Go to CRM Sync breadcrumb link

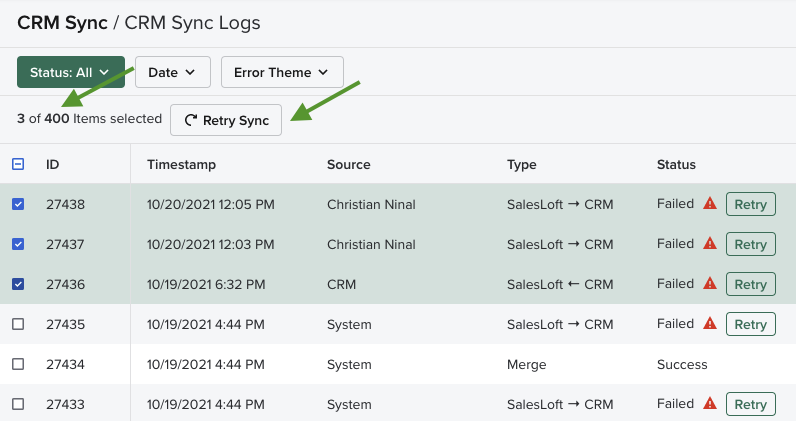(x=62, y=22)
